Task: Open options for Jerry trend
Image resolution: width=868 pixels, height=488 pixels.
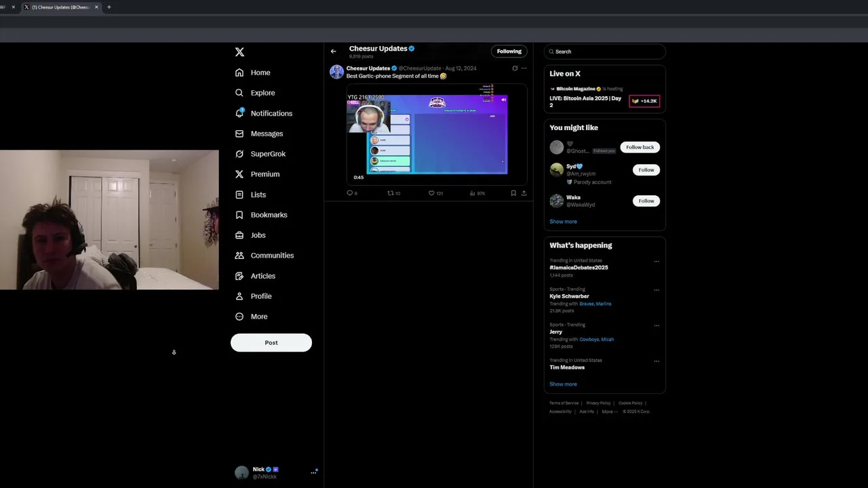Action: [x=656, y=325]
